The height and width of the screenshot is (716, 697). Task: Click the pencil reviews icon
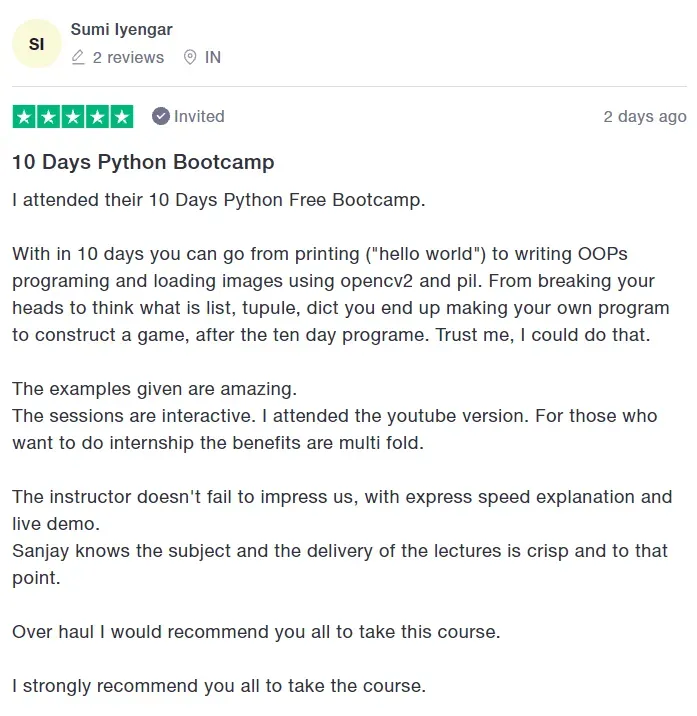coord(78,57)
